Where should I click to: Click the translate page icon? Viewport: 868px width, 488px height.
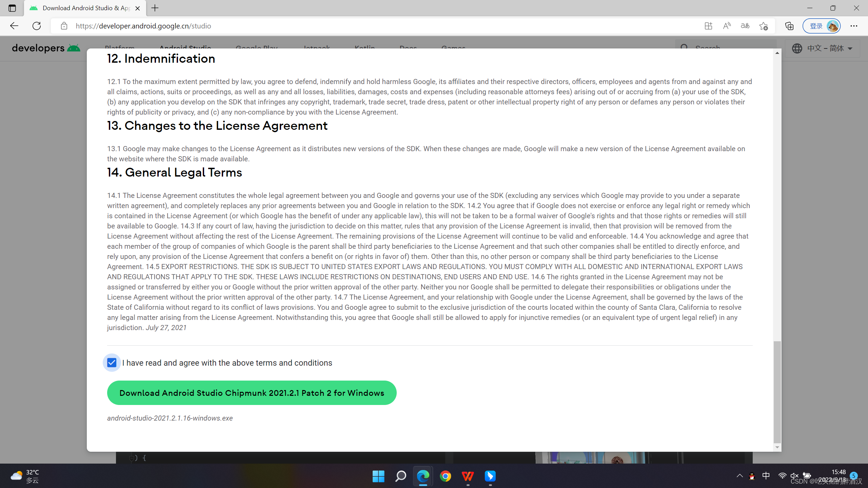[x=745, y=26]
